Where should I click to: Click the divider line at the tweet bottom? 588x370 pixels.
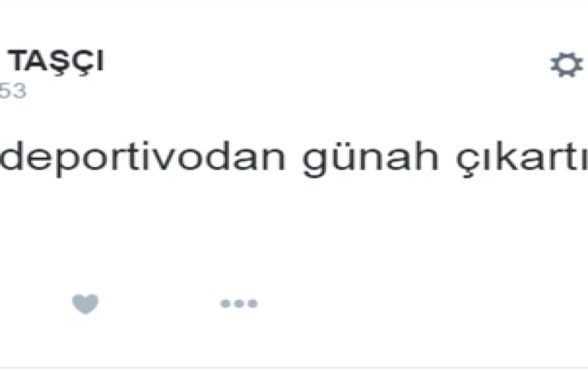[294, 368]
